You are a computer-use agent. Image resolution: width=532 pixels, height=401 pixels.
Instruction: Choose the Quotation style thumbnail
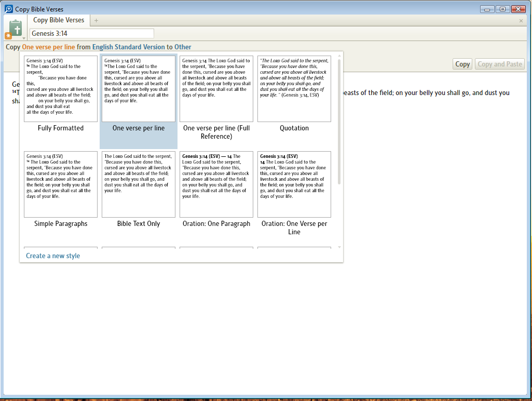pos(294,89)
